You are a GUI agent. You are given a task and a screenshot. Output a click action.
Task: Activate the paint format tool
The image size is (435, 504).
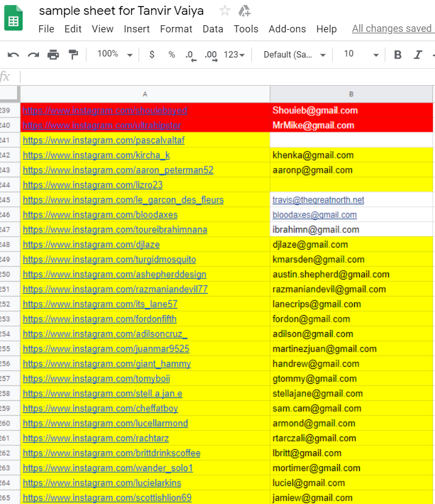pyautogui.click(x=73, y=55)
